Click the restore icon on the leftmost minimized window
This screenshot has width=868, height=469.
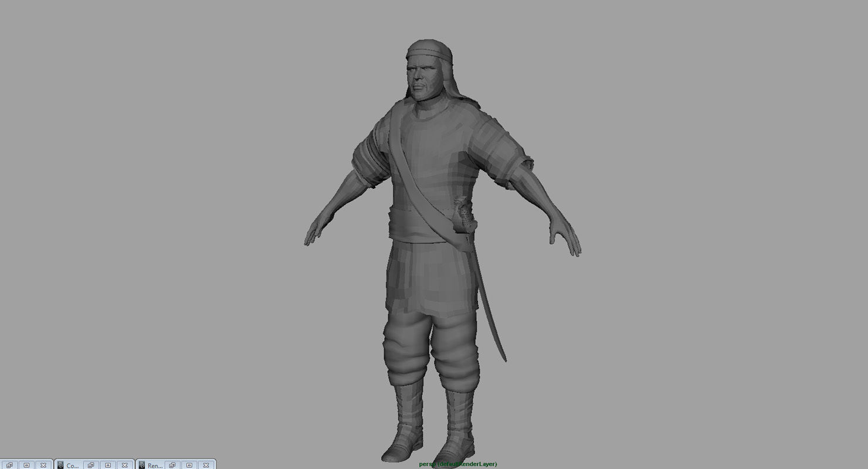(9, 465)
